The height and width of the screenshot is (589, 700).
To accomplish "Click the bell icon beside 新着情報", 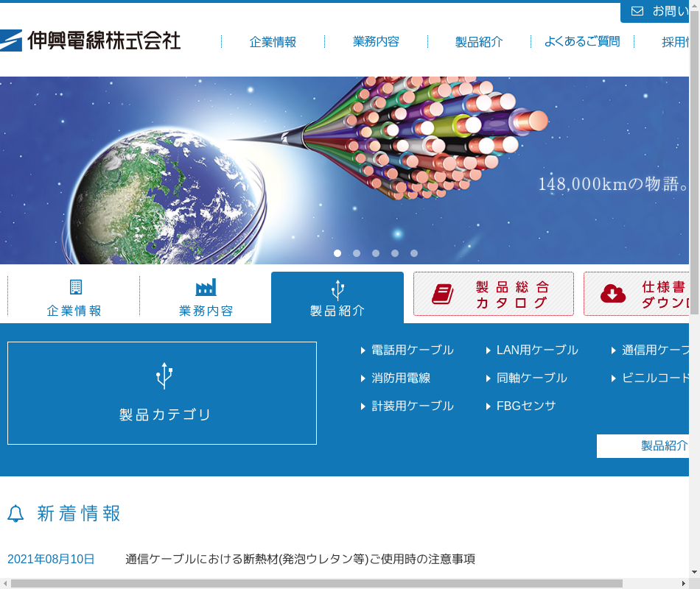I will pos(15,514).
